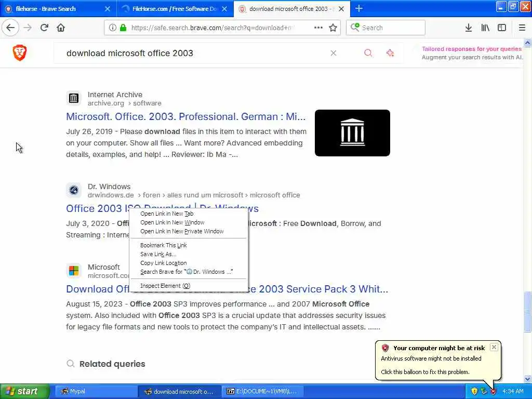Click the browser Search box
532x399 pixels.
(x=385, y=28)
